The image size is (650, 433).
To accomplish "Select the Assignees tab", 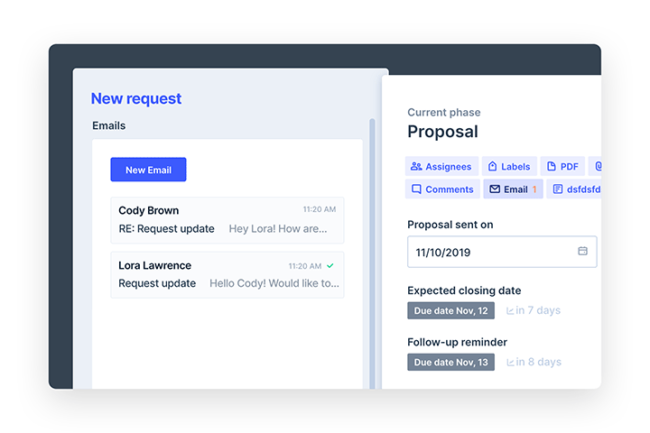I will 441,166.
